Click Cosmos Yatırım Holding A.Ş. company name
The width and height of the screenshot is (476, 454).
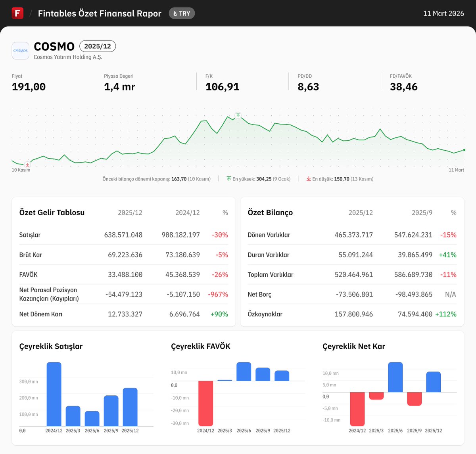pos(68,57)
